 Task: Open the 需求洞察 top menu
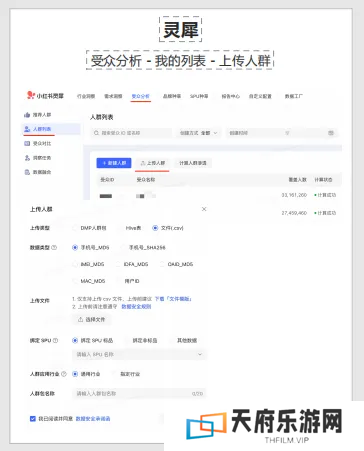(113, 96)
